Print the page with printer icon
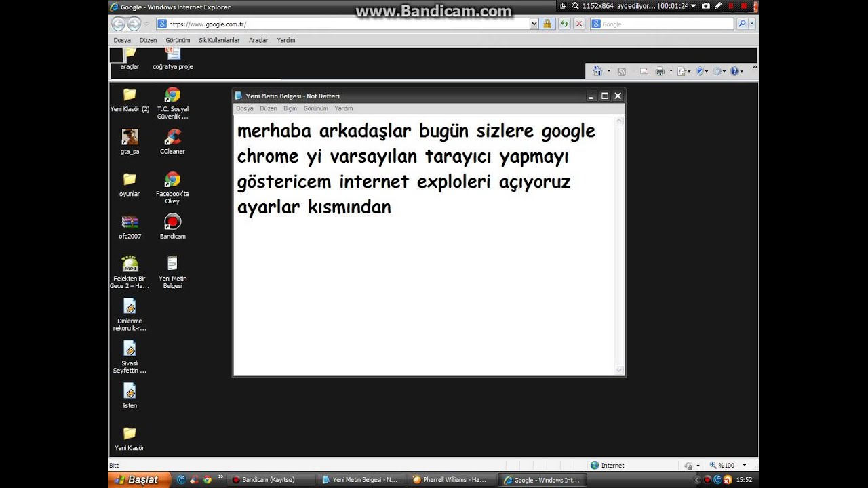The image size is (868, 488). (660, 71)
